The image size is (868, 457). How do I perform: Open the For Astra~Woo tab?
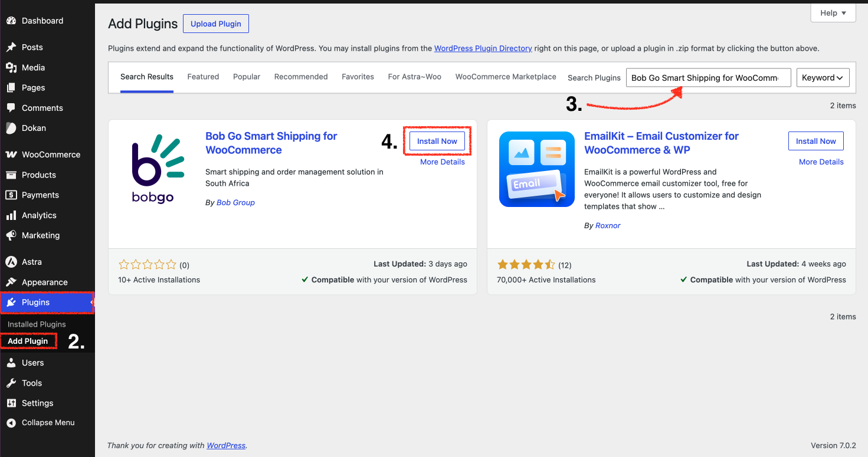tap(415, 77)
